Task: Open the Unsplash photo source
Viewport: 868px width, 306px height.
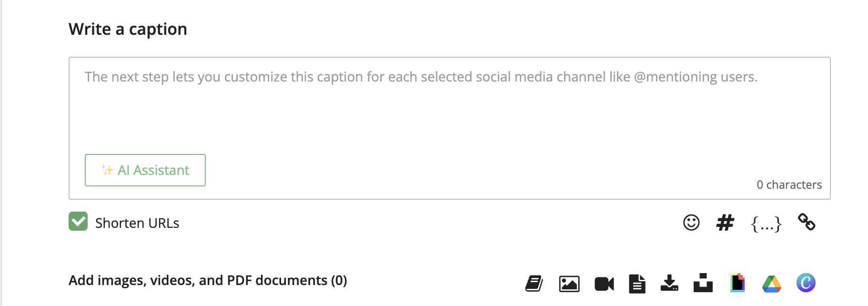Action: pyautogui.click(x=703, y=283)
